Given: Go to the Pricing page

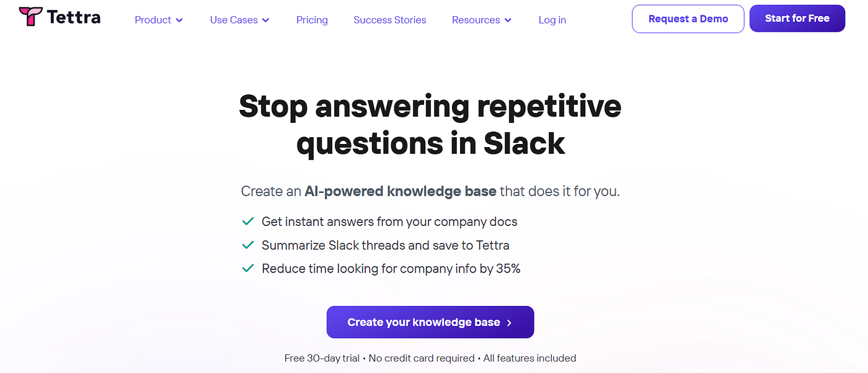Looking at the screenshot, I should click(312, 20).
